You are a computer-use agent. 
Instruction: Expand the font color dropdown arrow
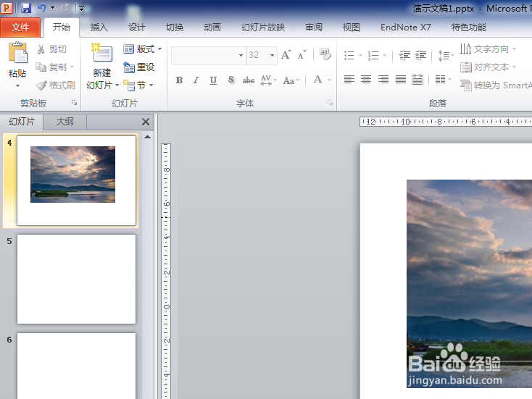pyautogui.click(x=329, y=80)
